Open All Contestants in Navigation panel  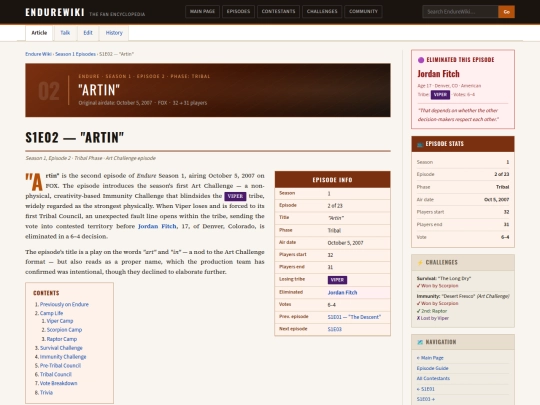(x=433, y=378)
